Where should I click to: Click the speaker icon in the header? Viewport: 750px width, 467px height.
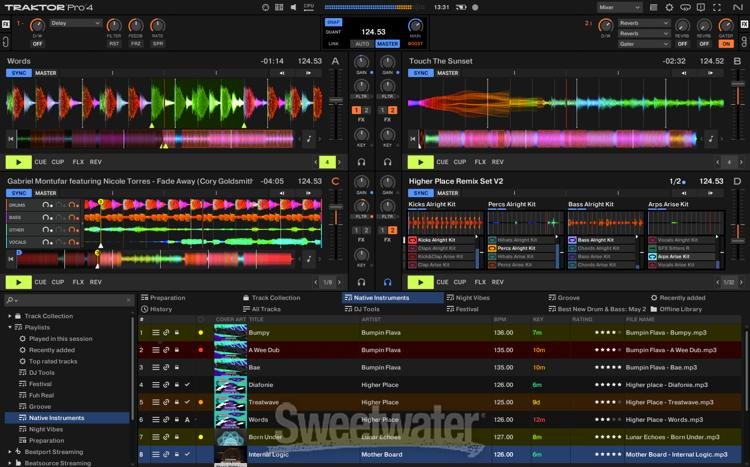pos(293,7)
